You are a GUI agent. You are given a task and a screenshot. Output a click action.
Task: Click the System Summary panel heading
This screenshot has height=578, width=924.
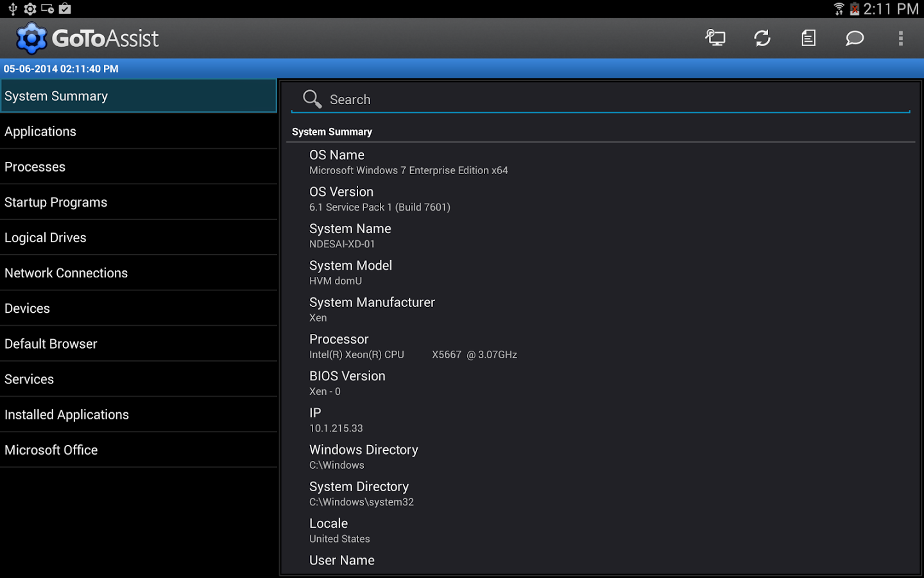click(332, 132)
